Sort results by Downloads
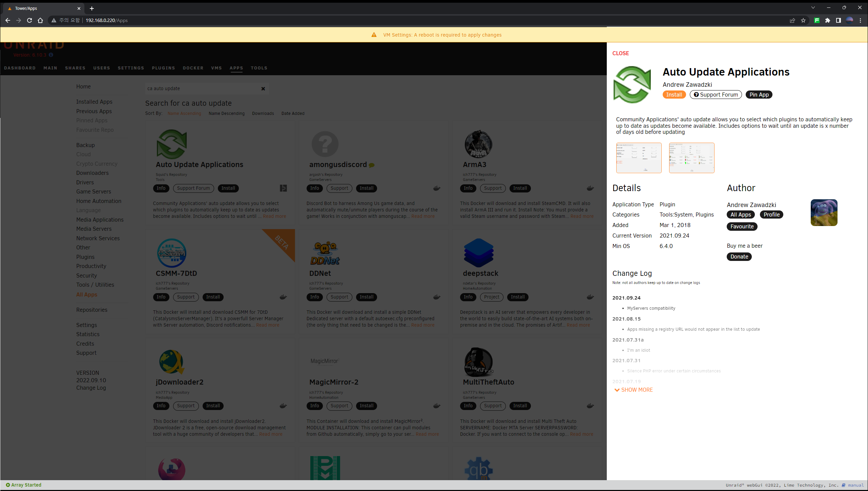This screenshot has height=491, width=868. (263, 114)
